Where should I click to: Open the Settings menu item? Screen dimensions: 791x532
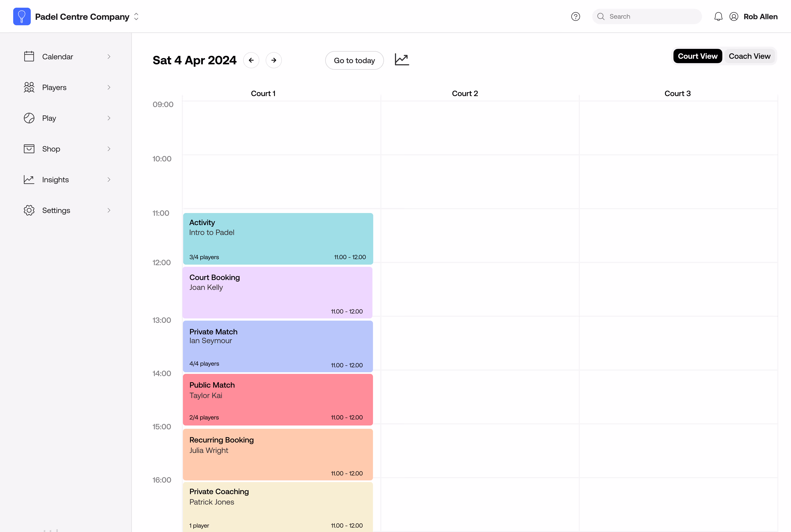tap(67, 210)
